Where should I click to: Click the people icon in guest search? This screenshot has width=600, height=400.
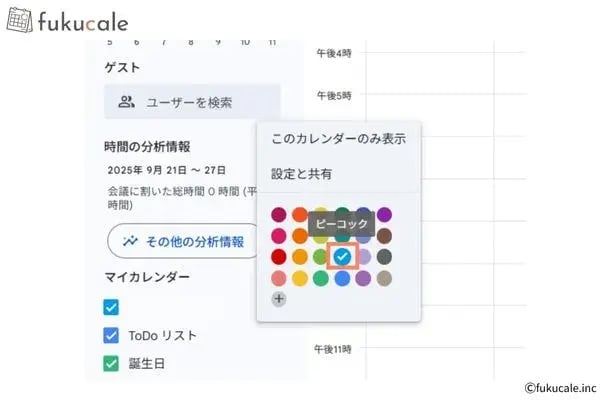(x=126, y=102)
